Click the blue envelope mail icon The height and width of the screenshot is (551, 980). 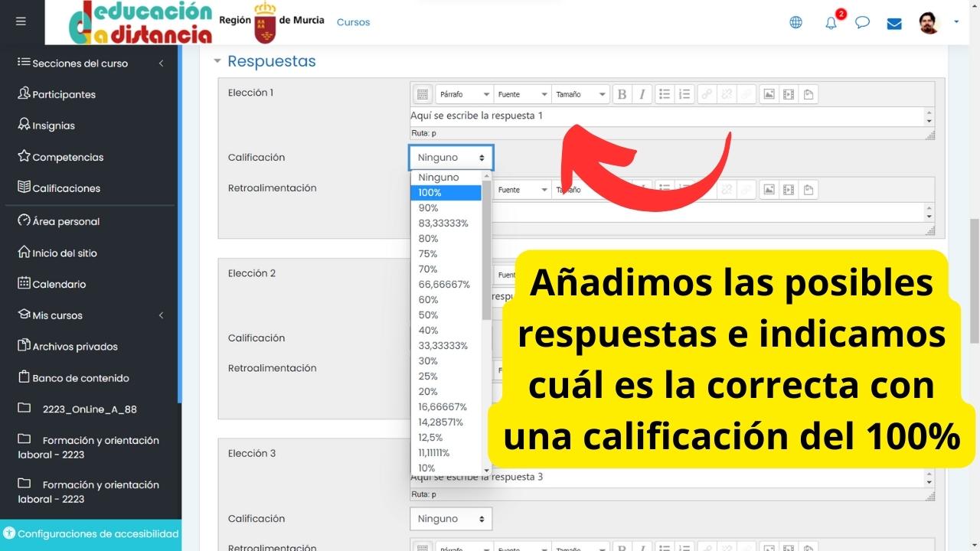(x=894, y=23)
